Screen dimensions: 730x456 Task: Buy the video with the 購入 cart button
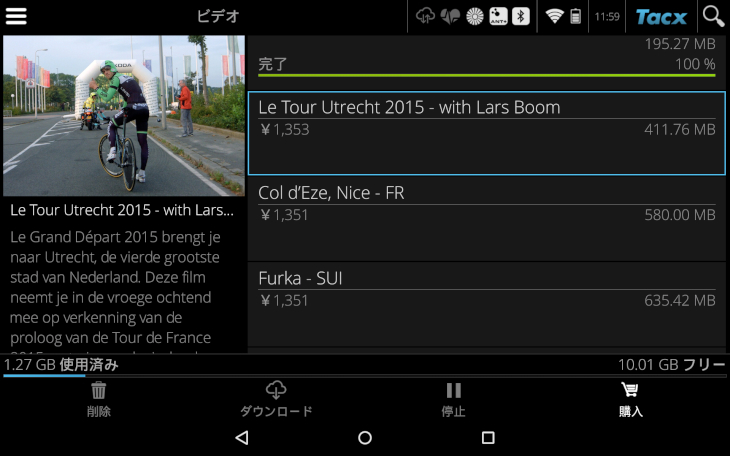[630, 399]
